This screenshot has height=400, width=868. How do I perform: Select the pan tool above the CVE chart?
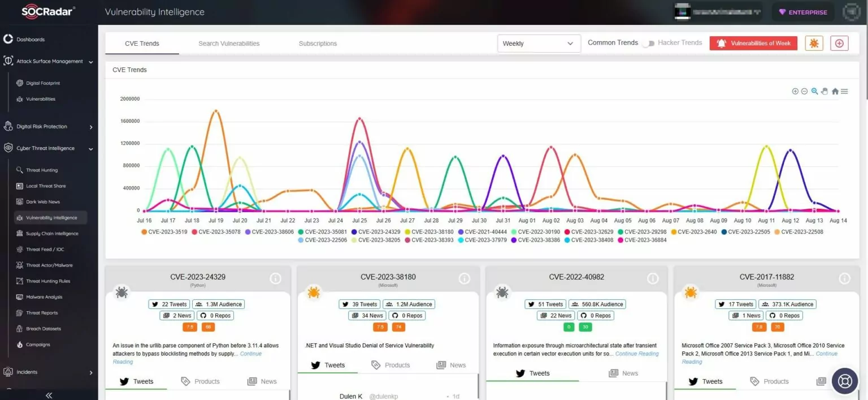(x=824, y=91)
